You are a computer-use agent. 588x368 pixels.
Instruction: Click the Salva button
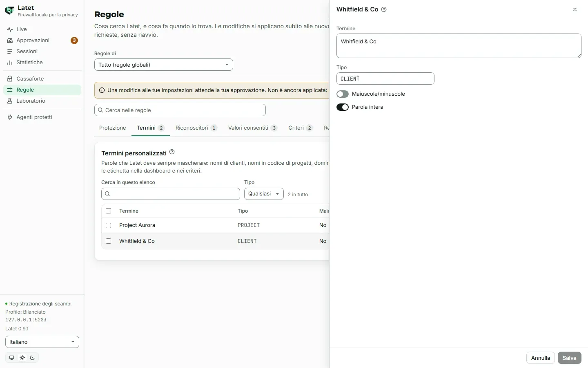pyautogui.click(x=570, y=358)
